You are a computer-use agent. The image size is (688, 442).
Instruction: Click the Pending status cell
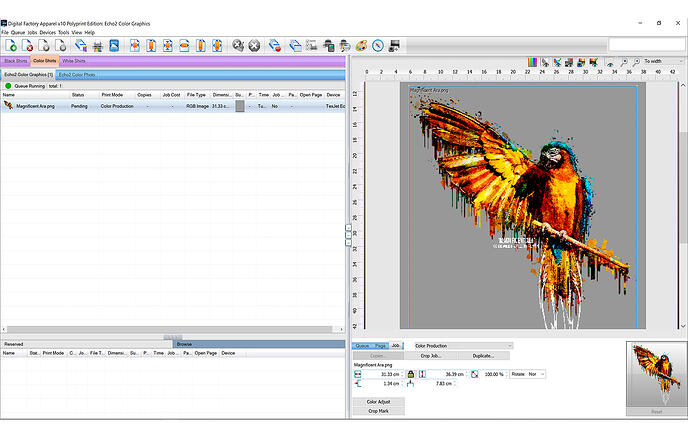click(x=79, y=106)
